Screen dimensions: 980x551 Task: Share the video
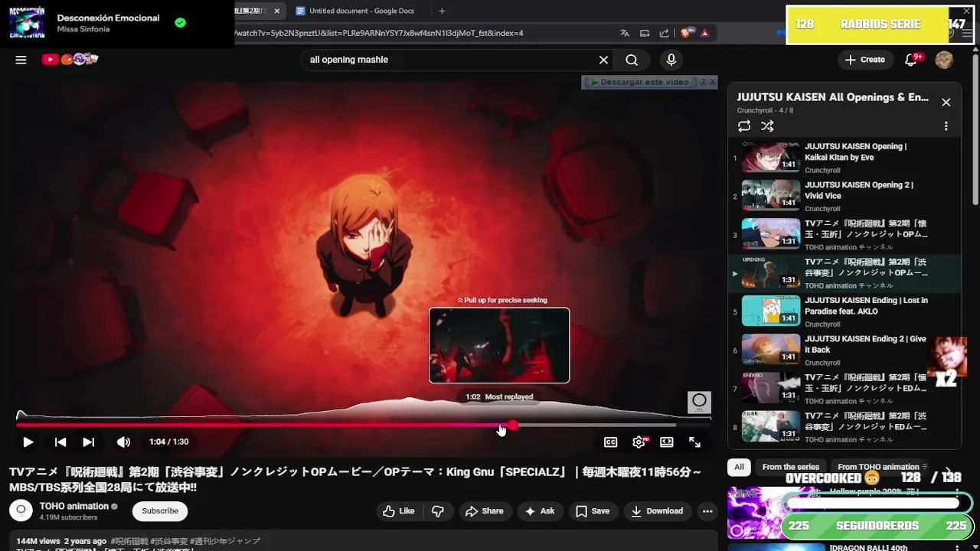(485, 510)
